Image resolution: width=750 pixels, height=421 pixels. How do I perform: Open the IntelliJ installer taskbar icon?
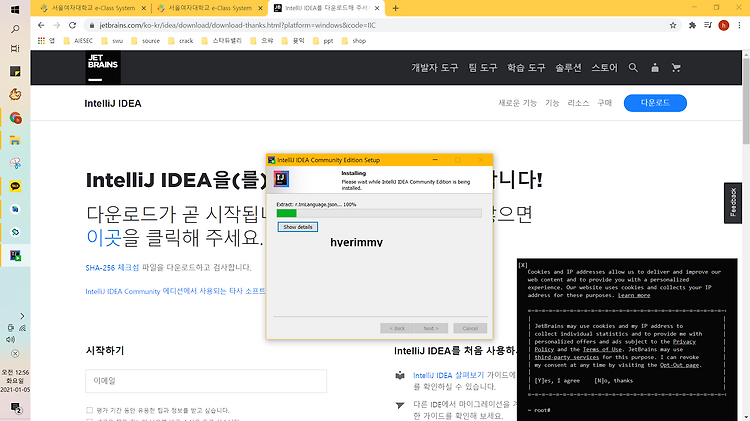[x=15, y=255]
